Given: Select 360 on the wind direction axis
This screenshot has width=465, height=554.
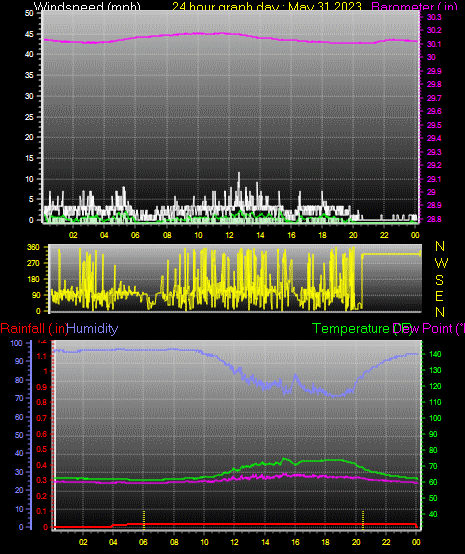Looking at the screenshot, I should click(x=34, y=247).
